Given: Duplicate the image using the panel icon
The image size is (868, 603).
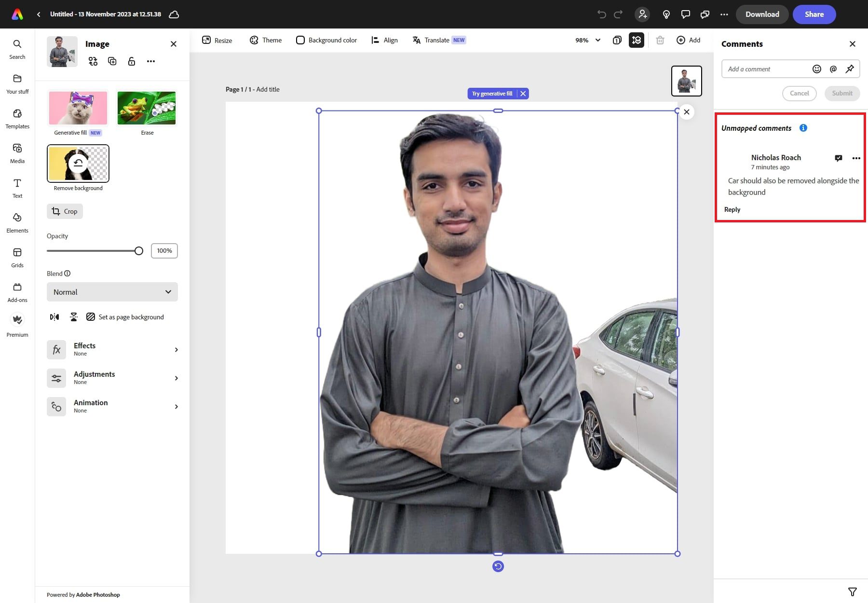Looking at the screenshot, I should [x=112, y=61].
